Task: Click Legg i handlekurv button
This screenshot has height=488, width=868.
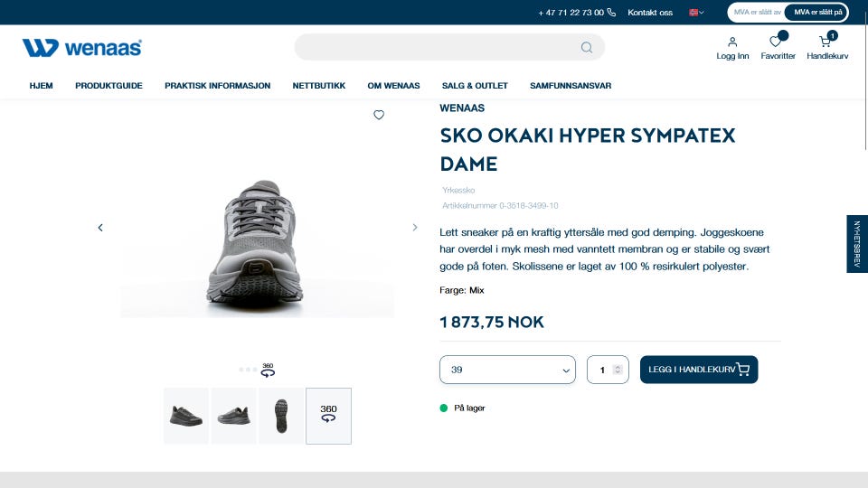Action: pos(699,370)
